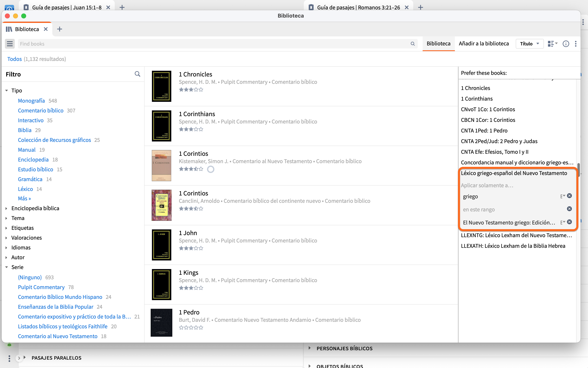
Task: Switch to the Biblioteca view tab
Action: point(438,44)
